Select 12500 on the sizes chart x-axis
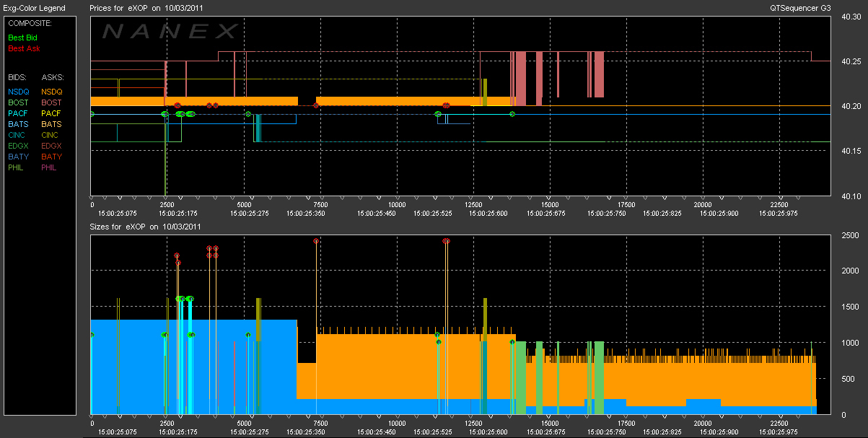Screen dimensions: 868x438 click(x=473, y=424)
